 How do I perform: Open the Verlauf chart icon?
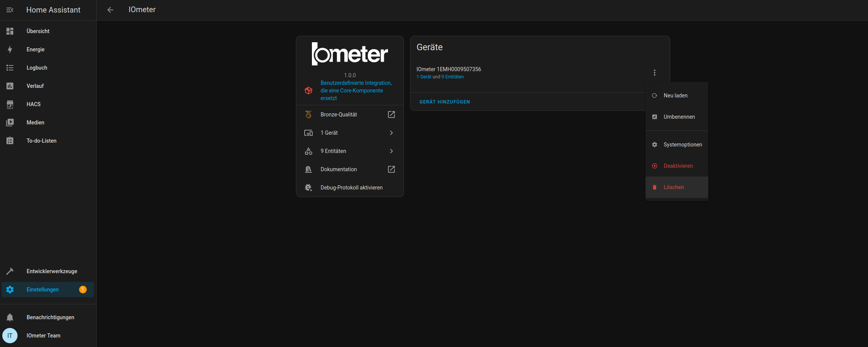pyautogui.click(x=10, y=86)
